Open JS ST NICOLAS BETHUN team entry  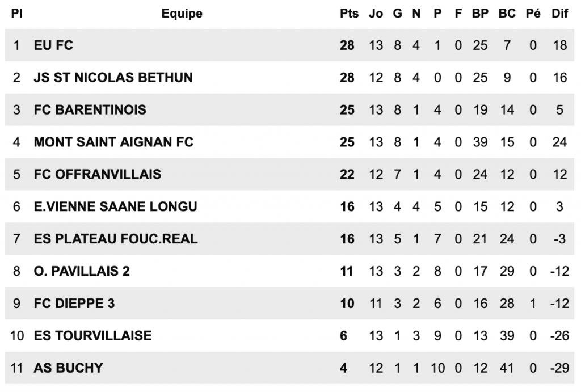tap(113, 77)
